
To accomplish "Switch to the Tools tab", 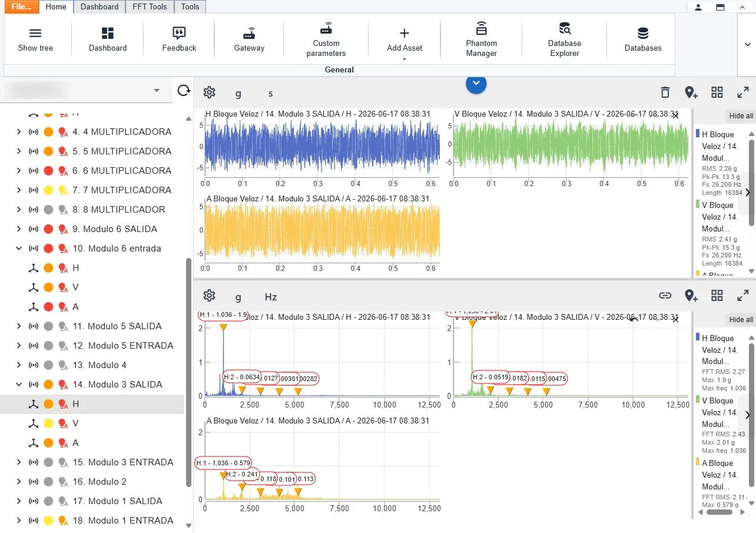I will (x=190, y=7).
